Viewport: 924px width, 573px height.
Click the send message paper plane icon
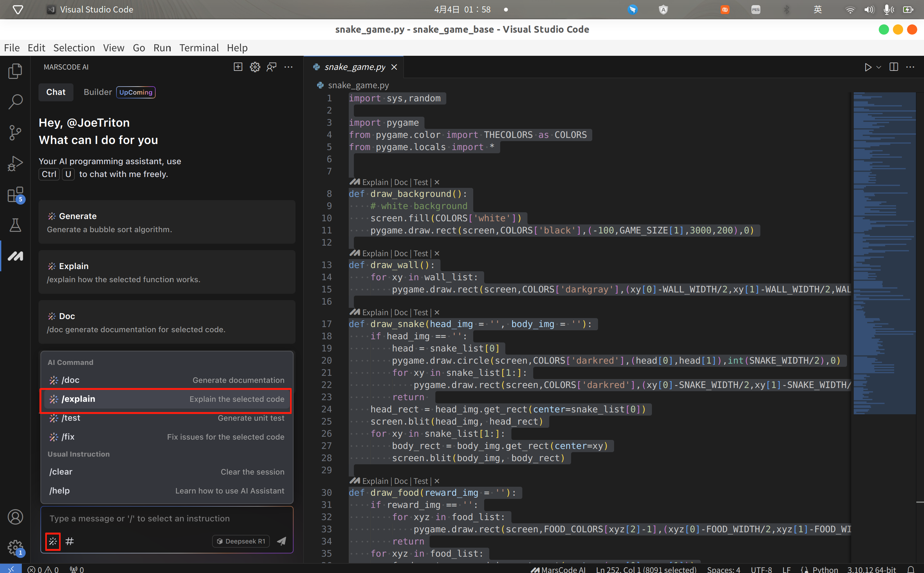point(281,541)
